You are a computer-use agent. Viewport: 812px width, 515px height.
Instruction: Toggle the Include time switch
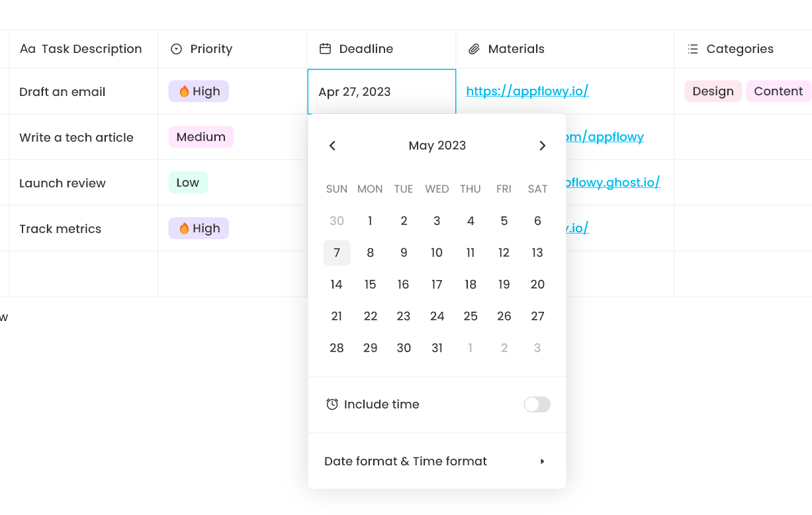(537, 404)
